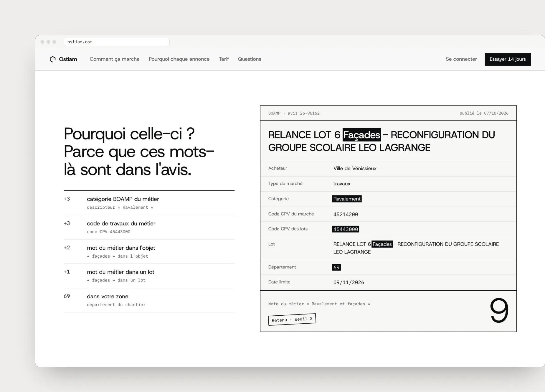This screenshot has height=392, width=545.
Task: Click the ostiam.com address bar
Action: (116, 42)
